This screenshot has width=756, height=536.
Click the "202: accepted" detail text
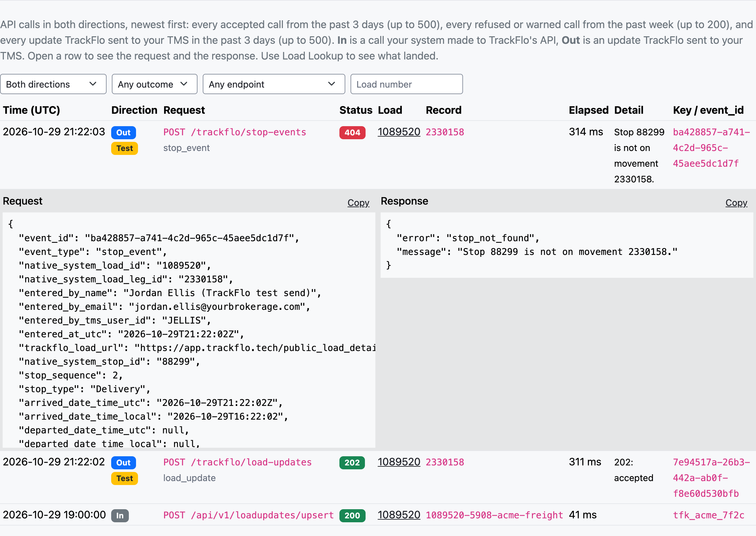pyautogui.click(x=633, y=470)
